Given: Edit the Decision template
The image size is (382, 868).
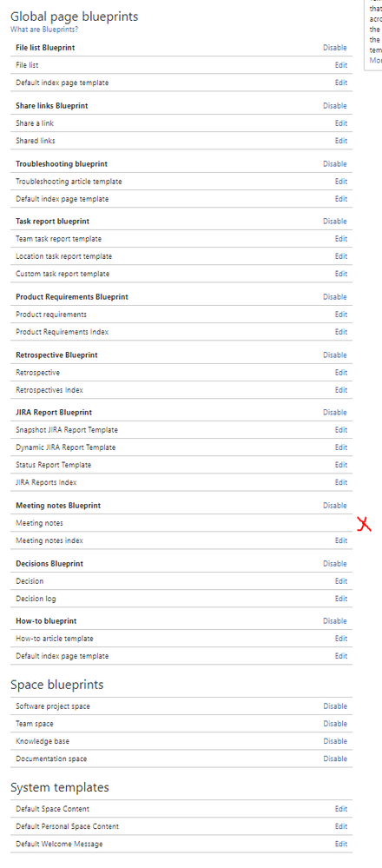Looking at the screenshot, I should point(341,581).
